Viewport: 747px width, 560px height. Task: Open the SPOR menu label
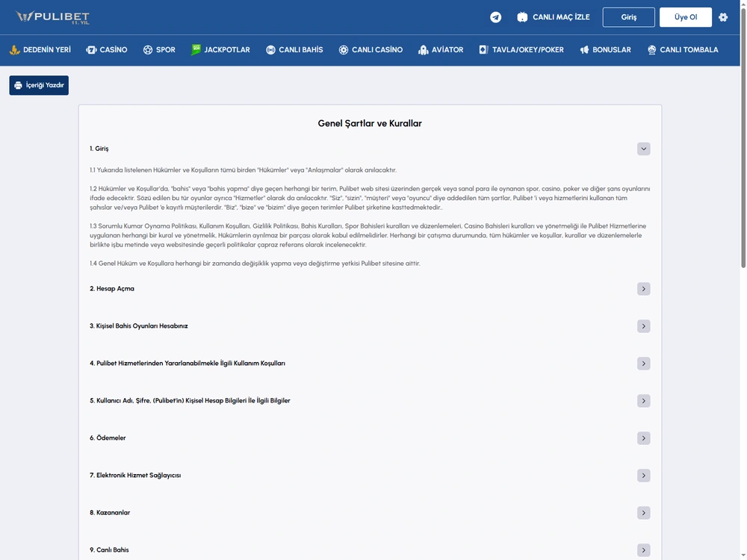[x=166, y=49]
